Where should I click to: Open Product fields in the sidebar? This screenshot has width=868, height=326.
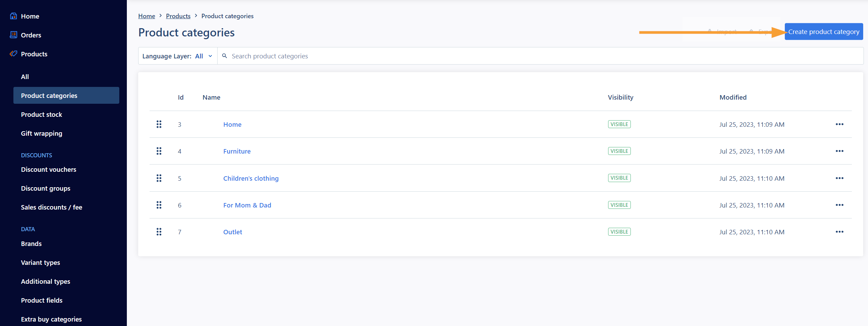coord(42,300)
